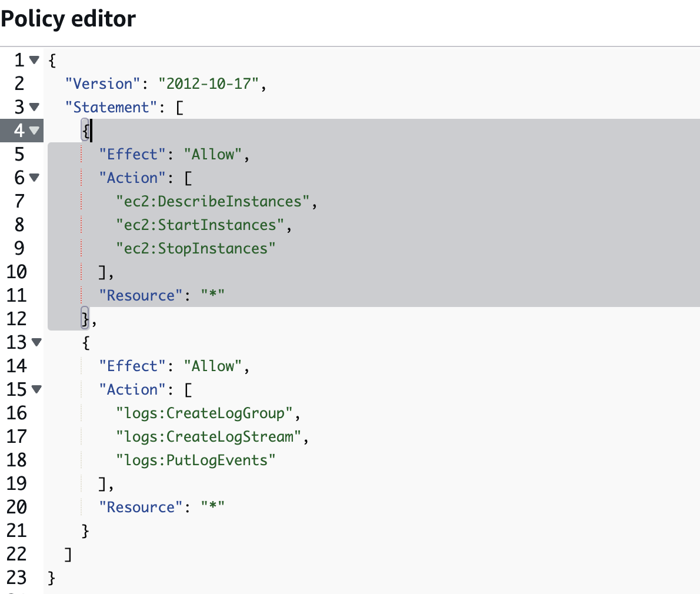The width and height of the screenshot is (700, 594).
Task: Click the "*" resource value on line 11
Action: click(212, 295)
